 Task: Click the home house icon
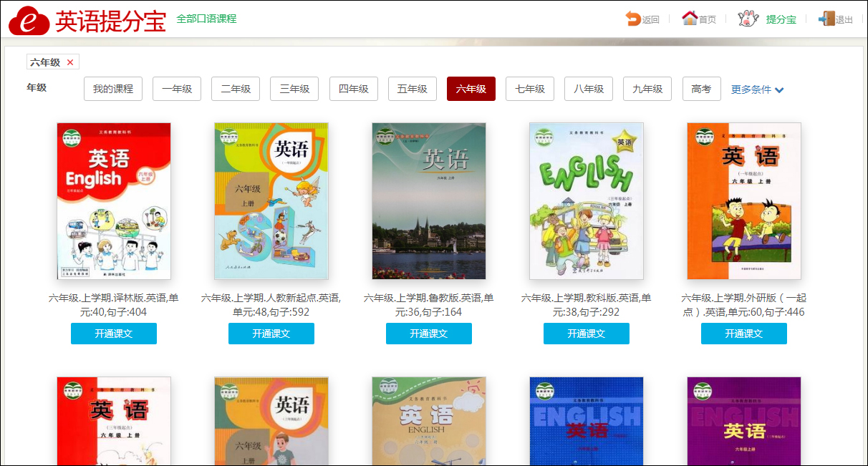click(690, 18)
